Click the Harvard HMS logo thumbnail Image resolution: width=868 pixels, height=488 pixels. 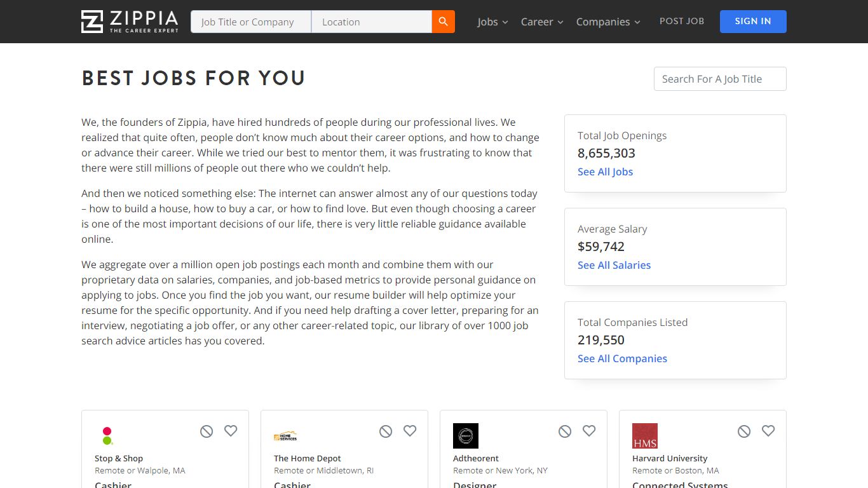645,436
